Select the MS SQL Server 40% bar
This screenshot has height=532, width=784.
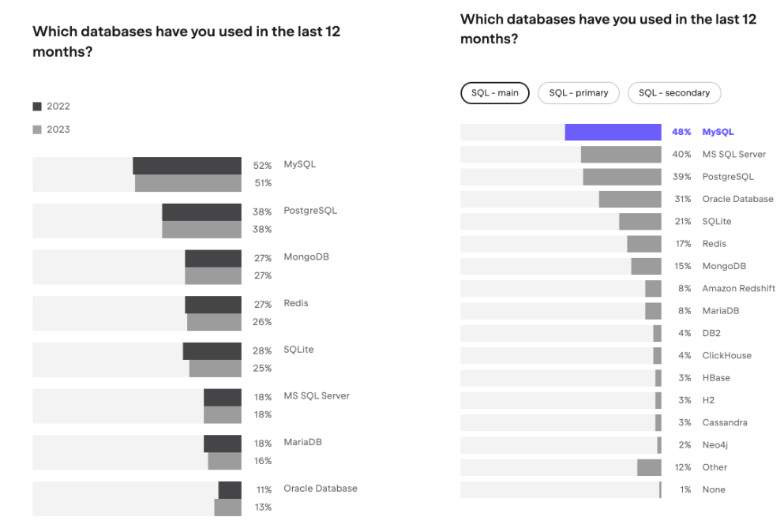pyautogui.click(x=621, y=155)
